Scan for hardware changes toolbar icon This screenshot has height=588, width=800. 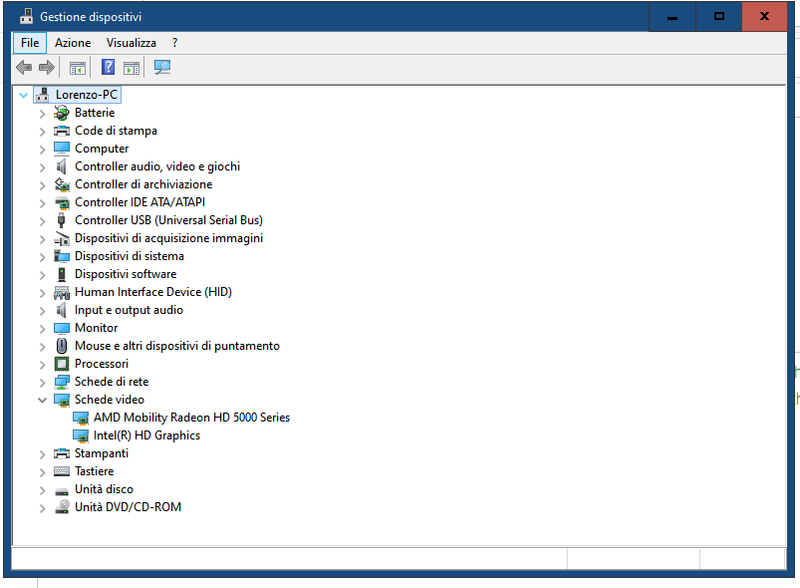162,67
